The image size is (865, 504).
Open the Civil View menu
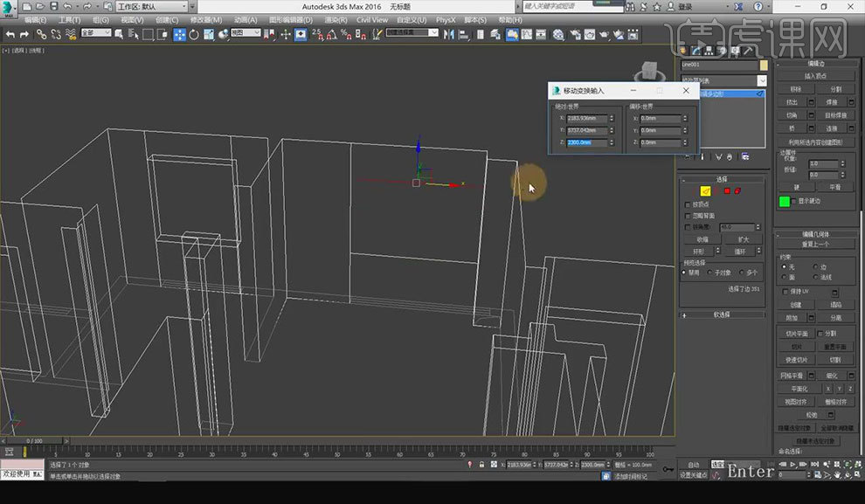pyautogui.click(x=372, y=19)
